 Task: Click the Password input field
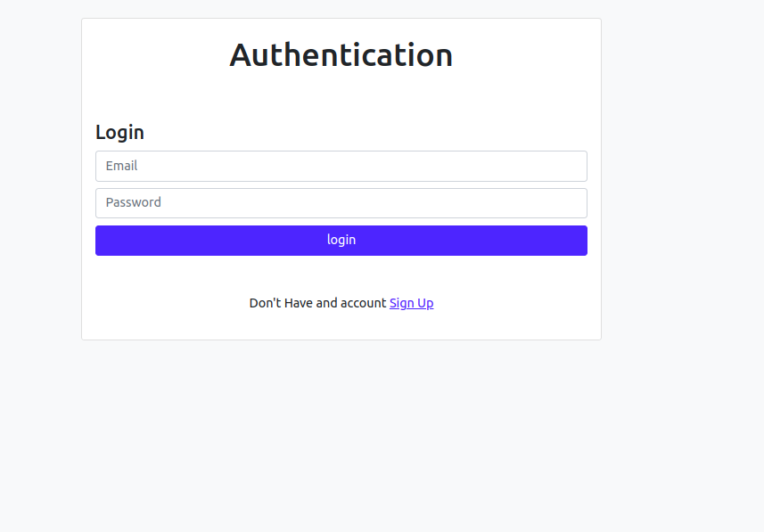pyautogui.click(x=341, y=202)
